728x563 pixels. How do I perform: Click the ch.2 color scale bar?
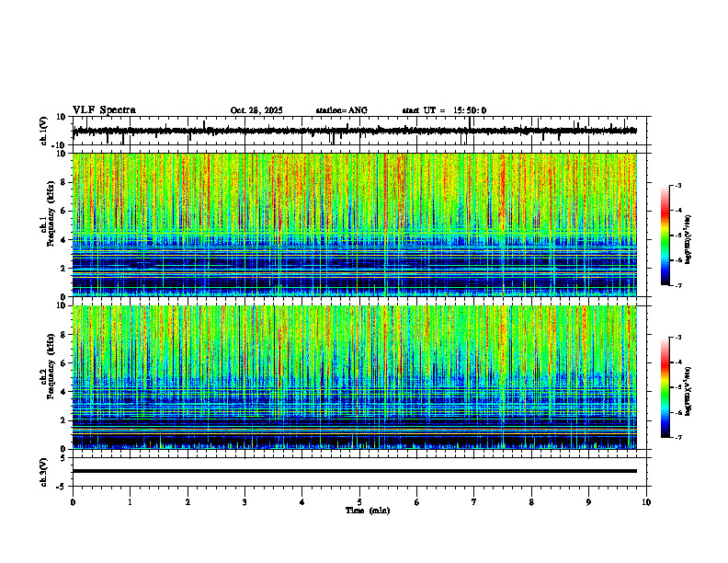tap(665, 387)
